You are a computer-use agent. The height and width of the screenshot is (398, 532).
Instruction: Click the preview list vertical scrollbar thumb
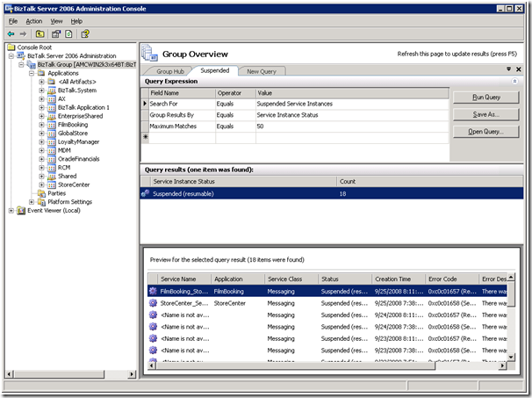click(x=511, y=293)
